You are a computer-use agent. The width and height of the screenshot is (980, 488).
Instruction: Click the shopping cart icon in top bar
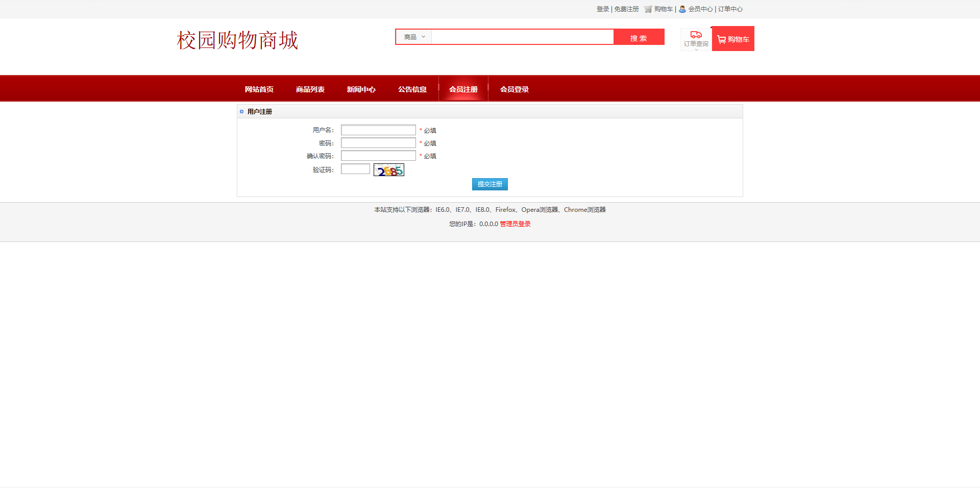[648, 9]
